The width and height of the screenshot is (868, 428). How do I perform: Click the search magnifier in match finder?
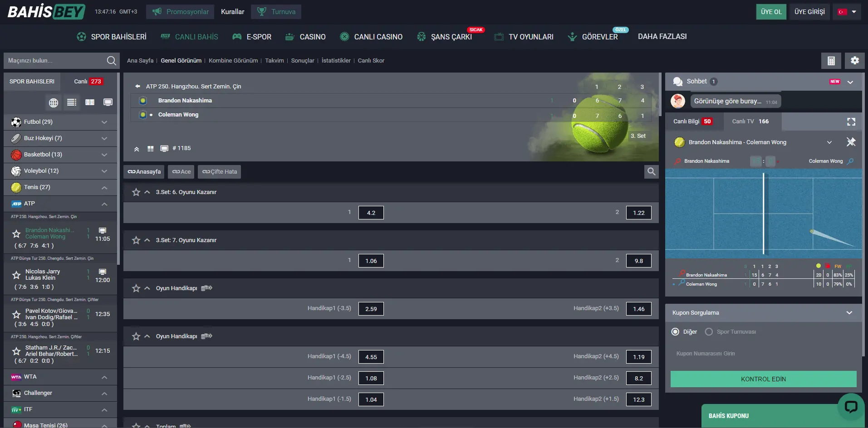[111, 61]
